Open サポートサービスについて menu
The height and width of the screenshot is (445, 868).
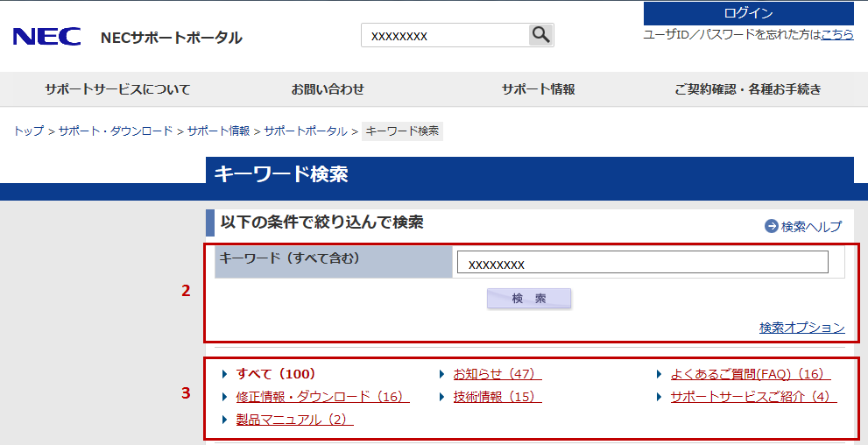(x=117, y=89)
